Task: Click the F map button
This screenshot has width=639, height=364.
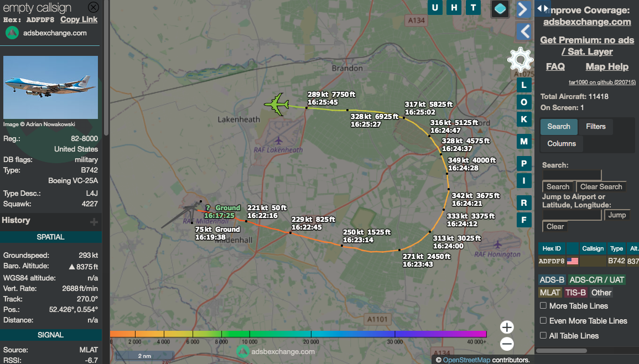Action: click(x=524, y=220)
